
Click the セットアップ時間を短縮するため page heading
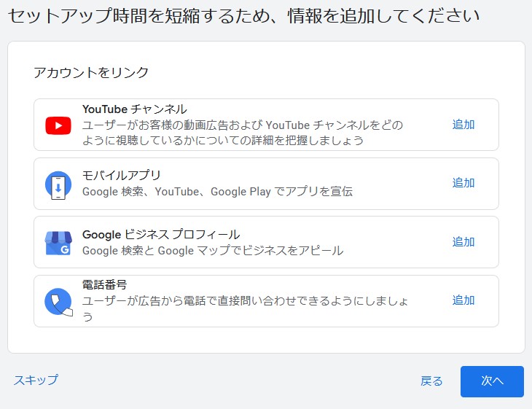pos(243,15)
